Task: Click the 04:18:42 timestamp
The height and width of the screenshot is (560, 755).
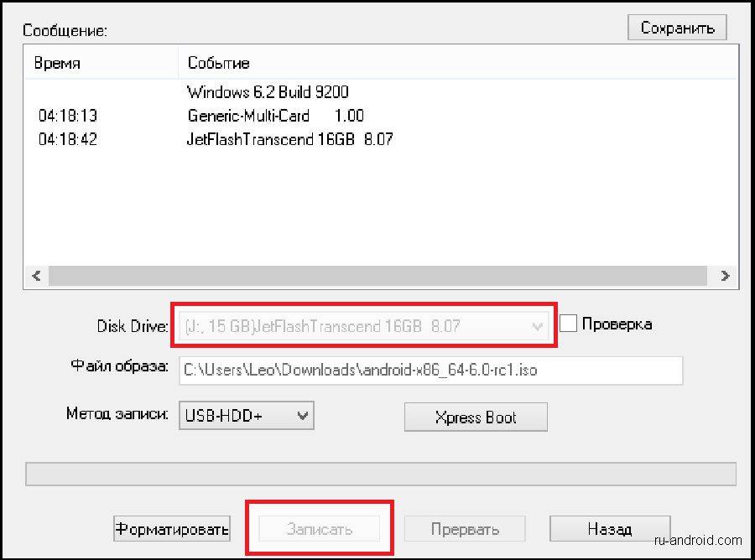Action: [68, 139]
